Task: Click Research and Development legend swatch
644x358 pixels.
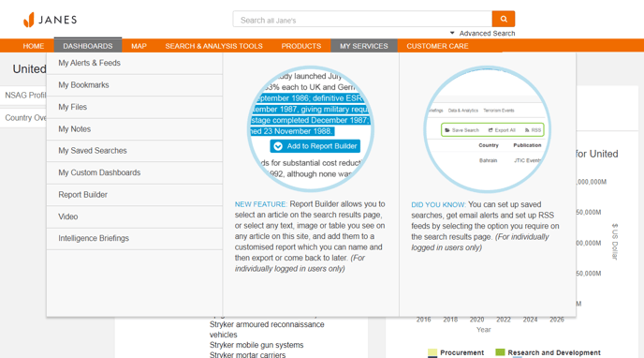Action: 500,352
